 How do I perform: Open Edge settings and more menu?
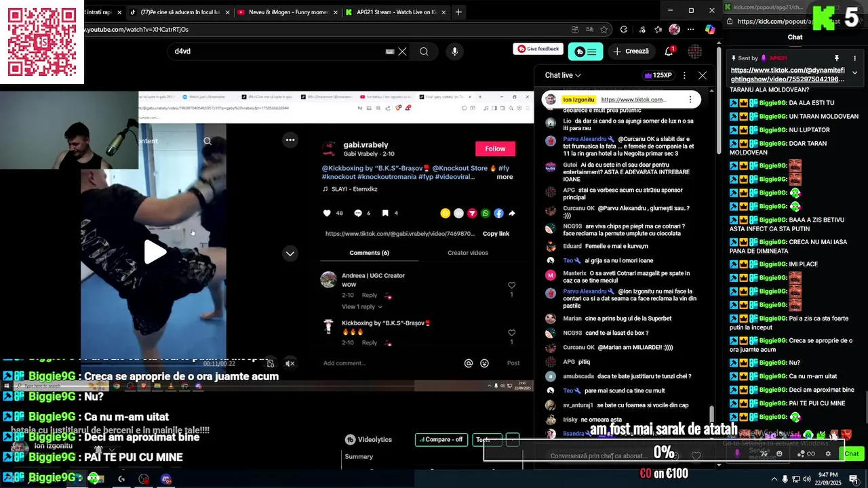click(691, 30)
